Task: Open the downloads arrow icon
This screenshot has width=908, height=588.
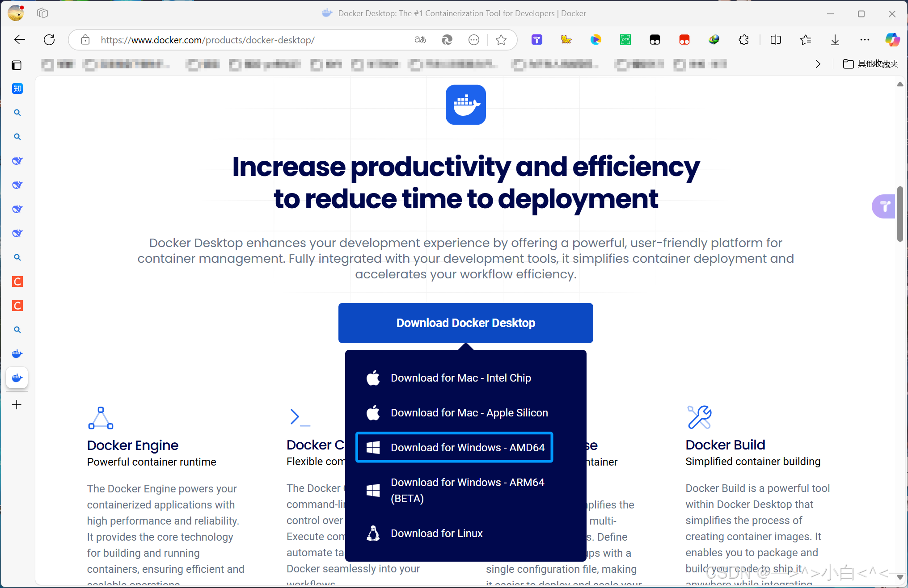Action: [835, 40]
